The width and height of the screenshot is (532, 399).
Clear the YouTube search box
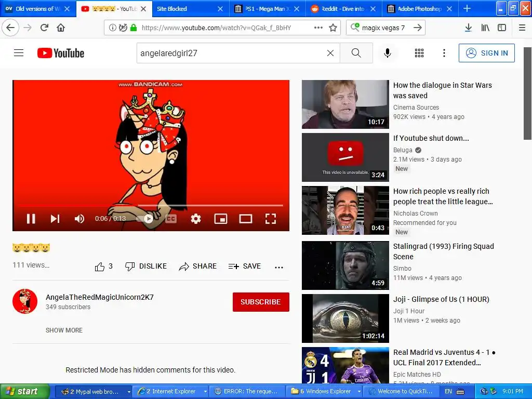point(330,53)
